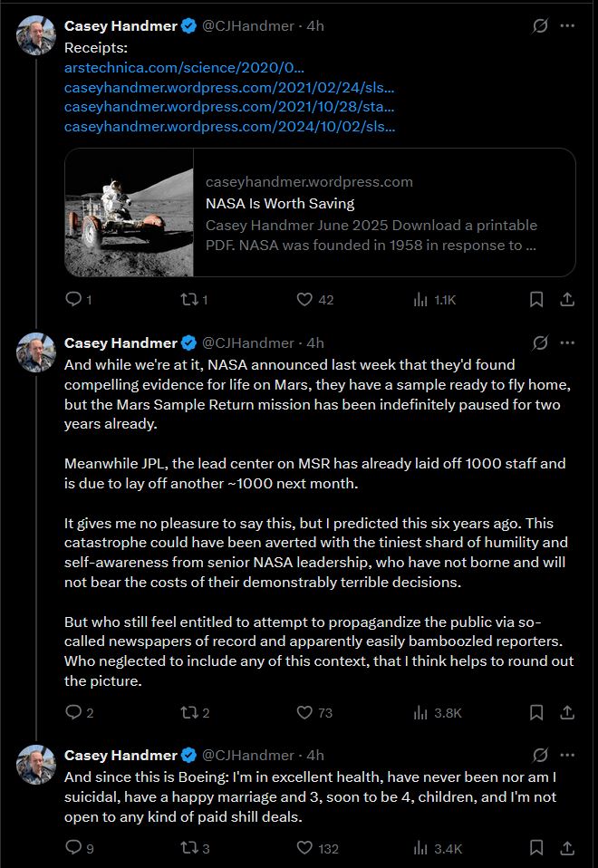Viewport: 598px width, 868px height.
Task: Open more options on the Boeing post
Action: point(567,755)
